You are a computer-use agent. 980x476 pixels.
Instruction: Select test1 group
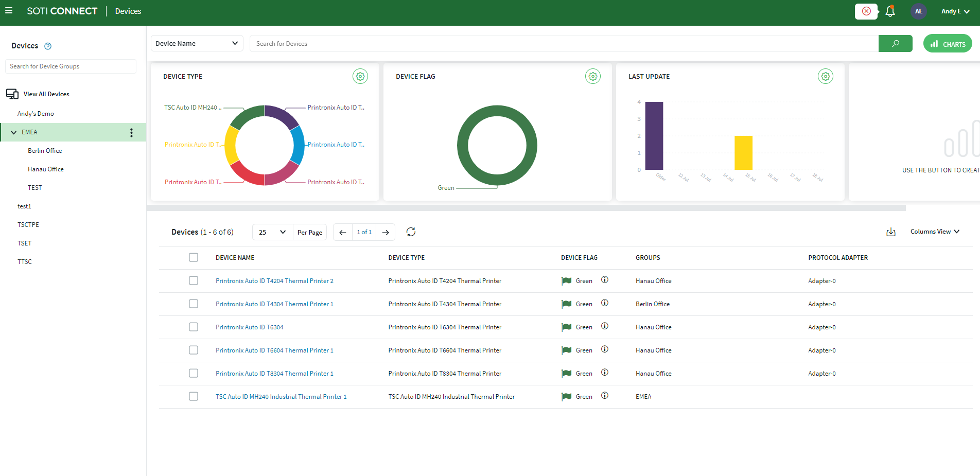pos(24,206)
